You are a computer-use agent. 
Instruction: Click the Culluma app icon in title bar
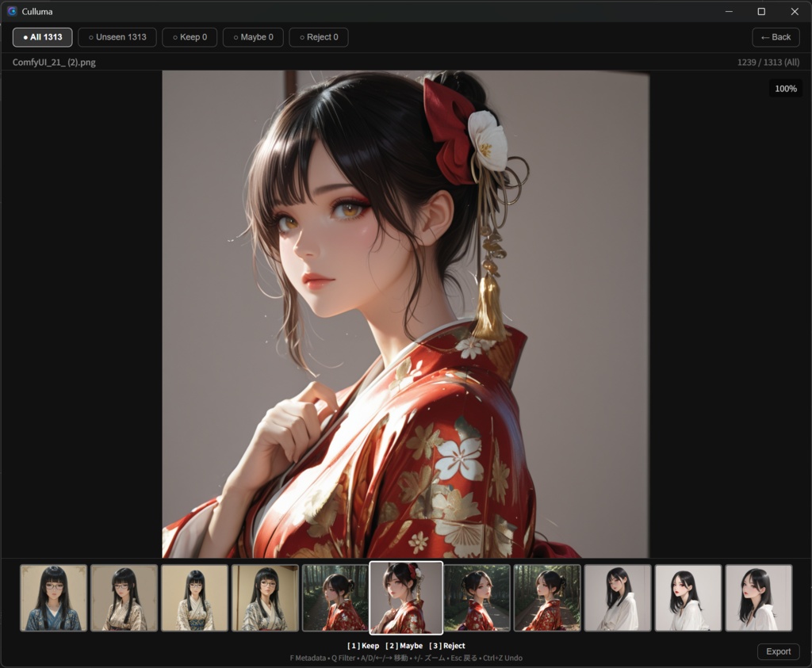coord(12,11)
